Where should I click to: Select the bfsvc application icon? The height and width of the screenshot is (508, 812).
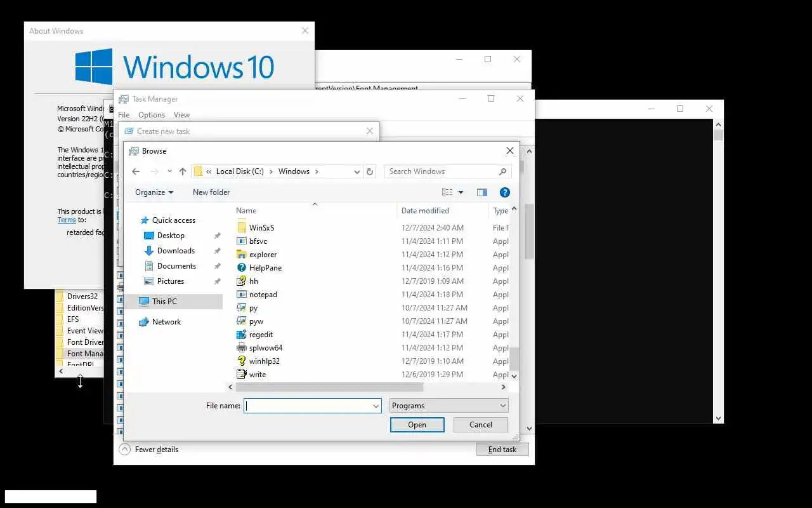(241, 241)
